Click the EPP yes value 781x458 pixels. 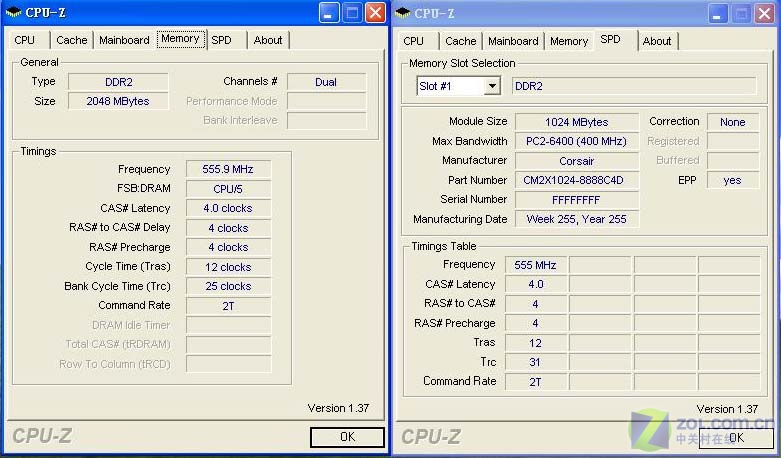pos(733,180)
